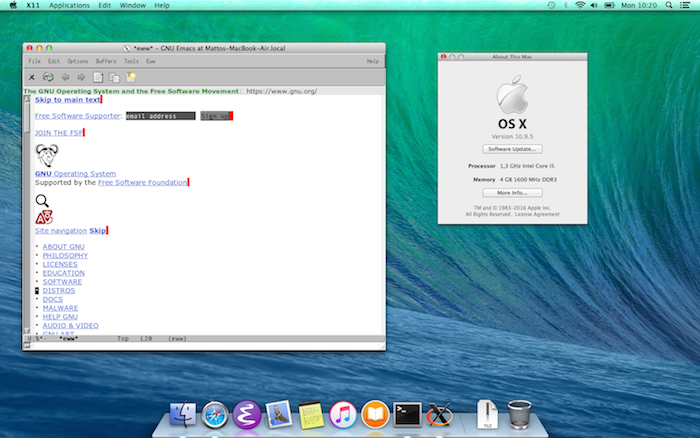The image size is (700, 438).
Task: Launch Safari from the Dock
Action: click(x=215, y=415)
